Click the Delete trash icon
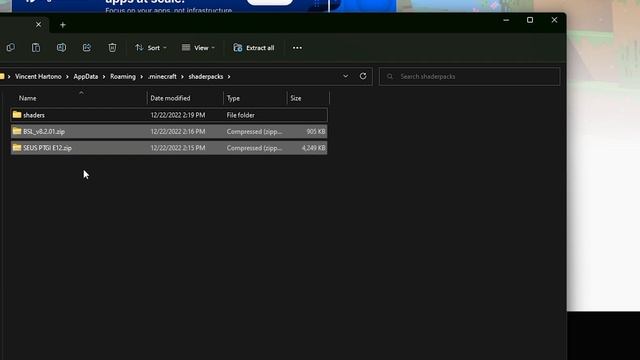The image size is (640, 360). click(112, 48)
